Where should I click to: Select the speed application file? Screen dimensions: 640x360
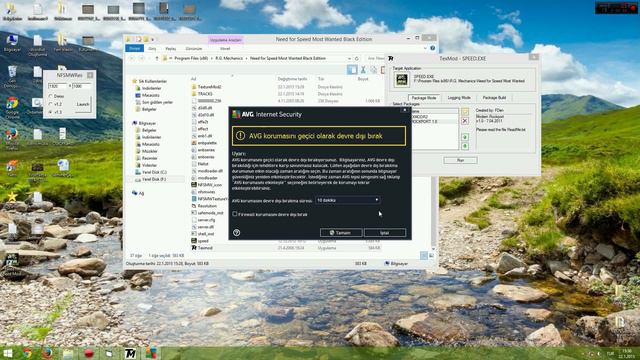[x=203, y=241]
